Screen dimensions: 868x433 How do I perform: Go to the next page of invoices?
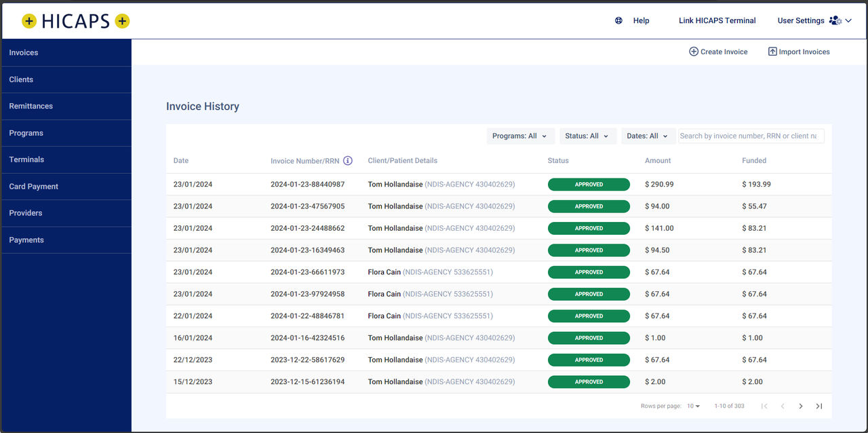point(801,406)
